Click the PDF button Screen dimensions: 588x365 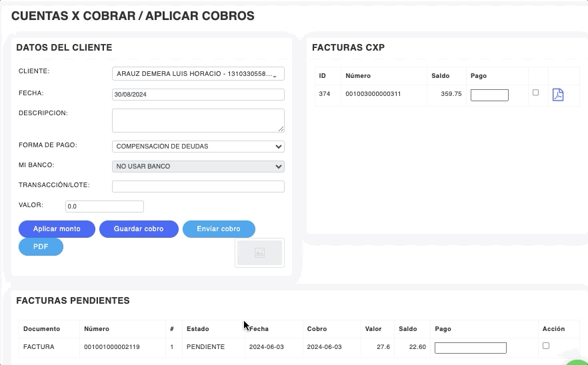[x=41, y=247]
